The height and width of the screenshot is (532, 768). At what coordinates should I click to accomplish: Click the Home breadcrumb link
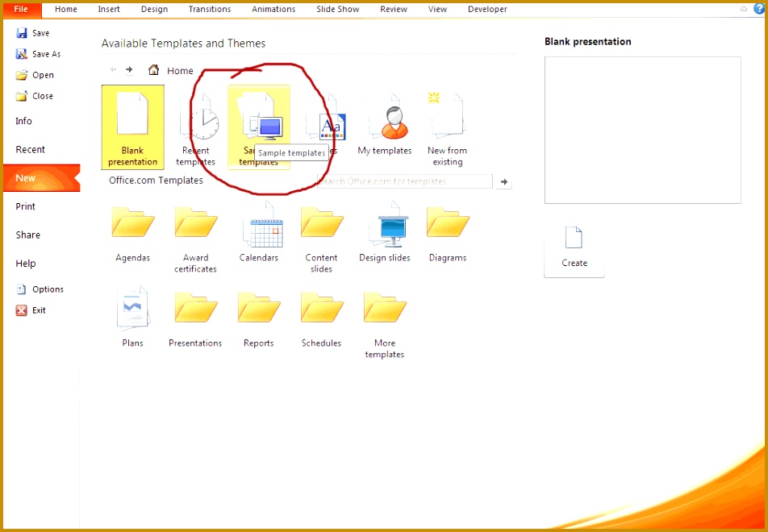click(x=180, y=71)
